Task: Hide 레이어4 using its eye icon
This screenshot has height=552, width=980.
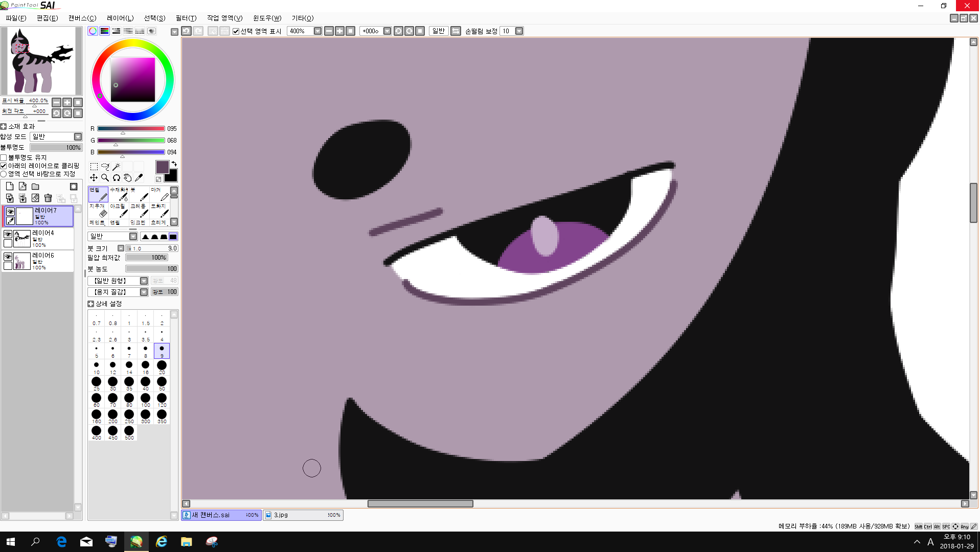Action: (8, 234)
